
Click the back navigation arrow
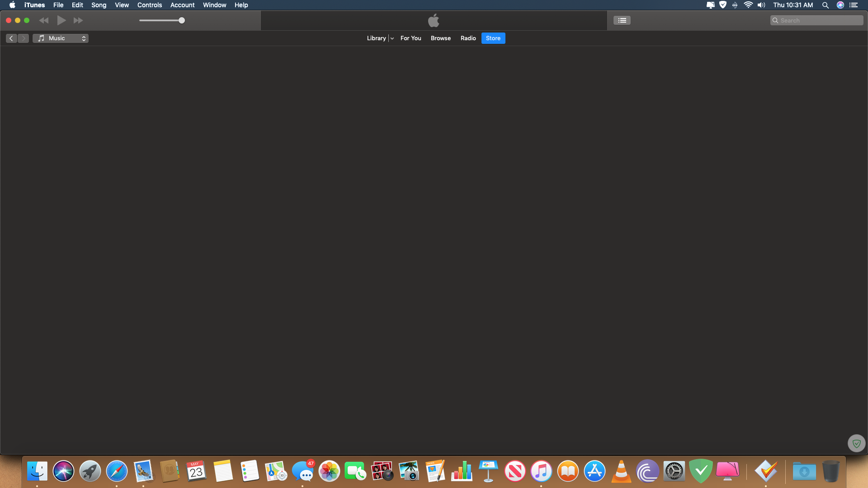pos(11,38)
